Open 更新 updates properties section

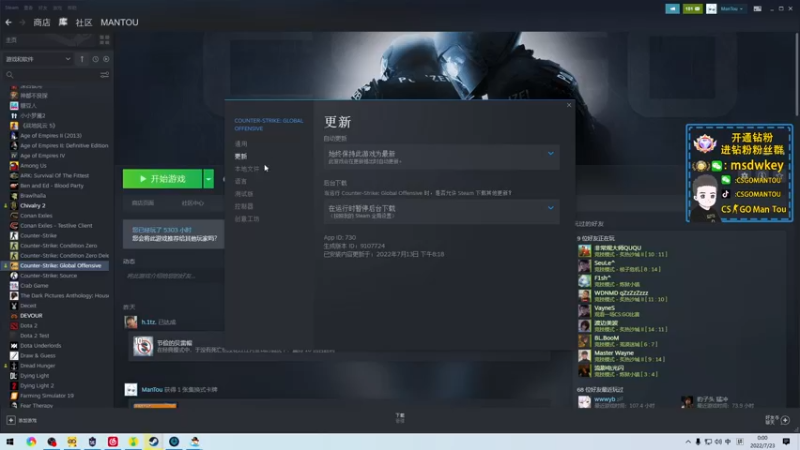[x=241, y=156]
